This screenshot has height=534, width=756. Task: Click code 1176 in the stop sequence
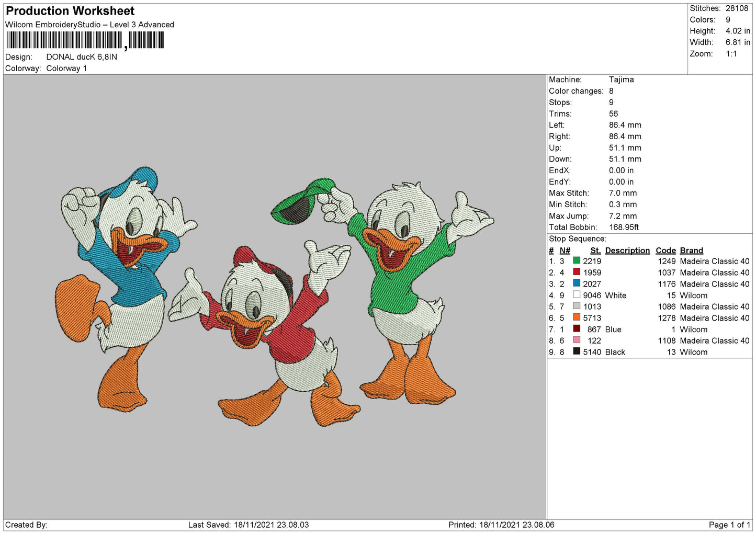coord(667,284)
